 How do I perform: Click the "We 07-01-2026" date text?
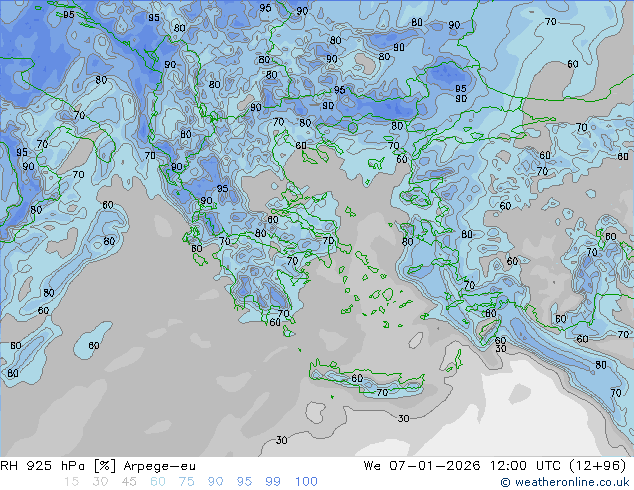tap(422, 466)
